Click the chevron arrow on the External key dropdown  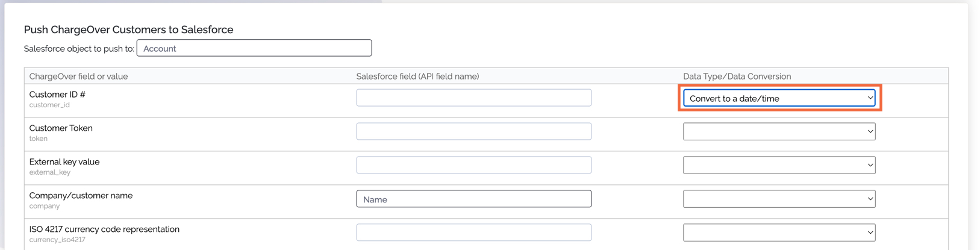[x=870, y=166]
